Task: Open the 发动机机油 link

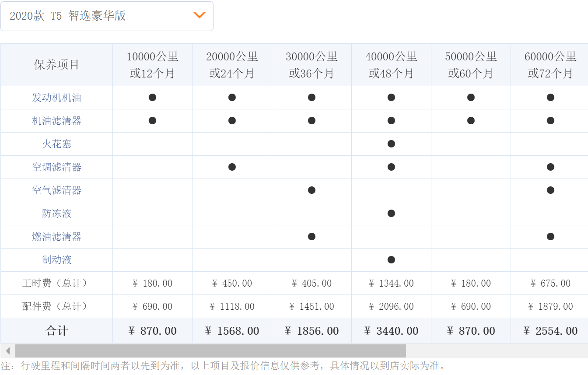Action: tap(56, 98)
